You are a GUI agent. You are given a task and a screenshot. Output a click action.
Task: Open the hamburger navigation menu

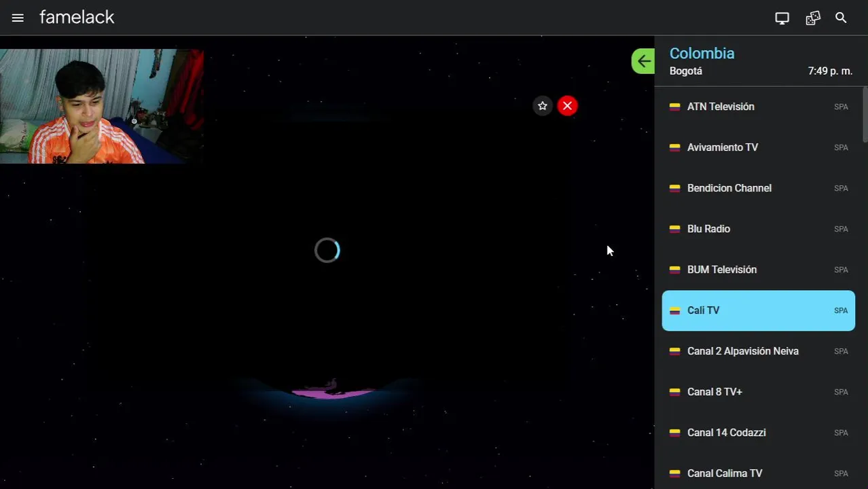coord(18,18)
